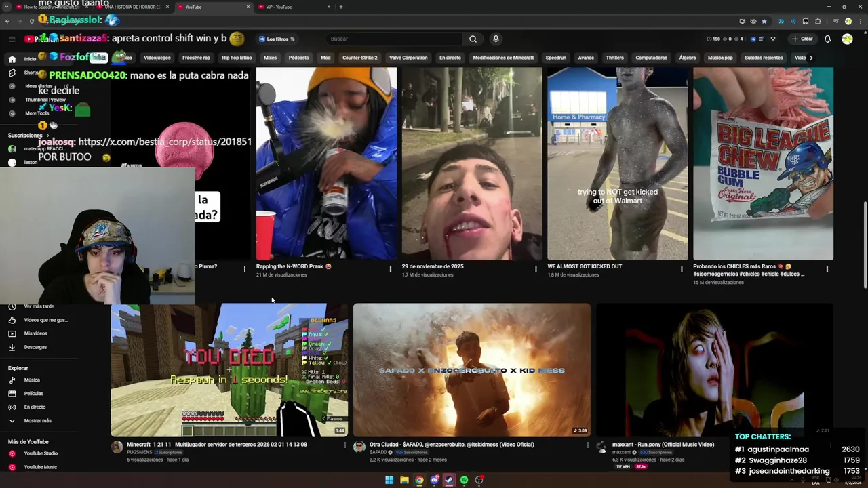Click the Crear button
The width and height of the screenshot is (868, 488).
(802, 39)
